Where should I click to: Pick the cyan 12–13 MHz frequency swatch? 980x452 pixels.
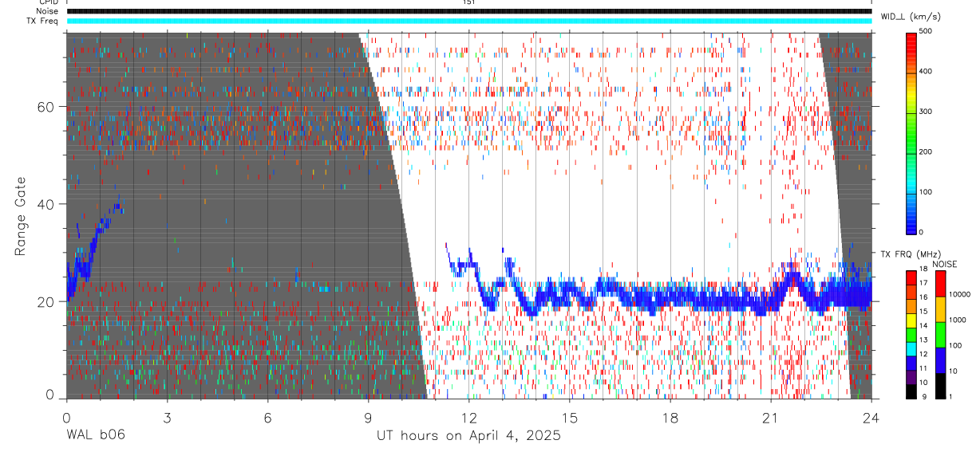pos(911,348)
